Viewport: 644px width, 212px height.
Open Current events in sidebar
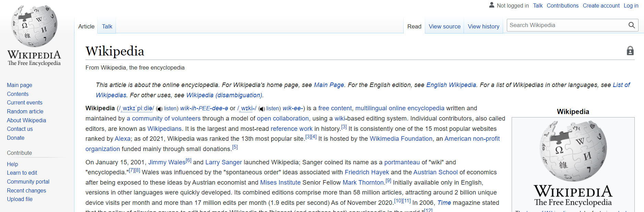click(x=25, y=102)
